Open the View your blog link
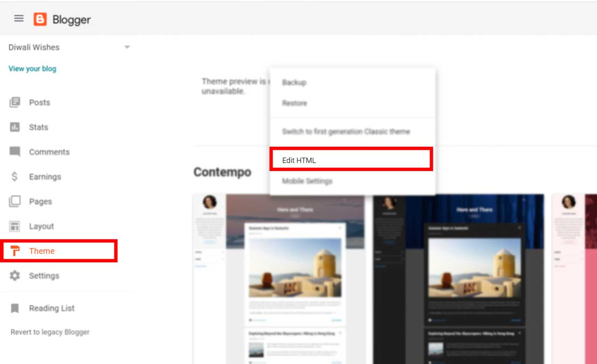The image size is (597, 364). (32, 69)
